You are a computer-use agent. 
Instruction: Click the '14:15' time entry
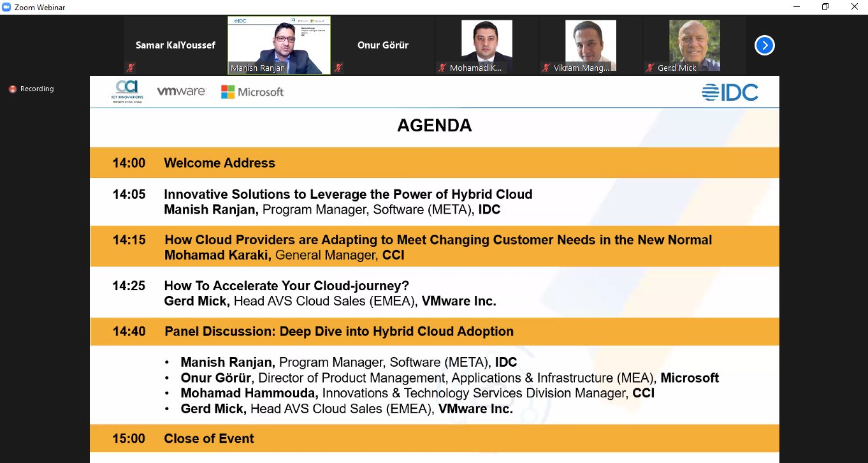(129, 240)
